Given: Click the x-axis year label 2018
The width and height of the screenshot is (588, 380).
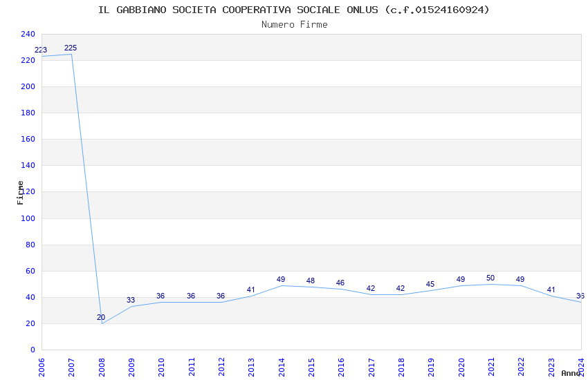Looking at the screenshot, I should click(401, 366).
